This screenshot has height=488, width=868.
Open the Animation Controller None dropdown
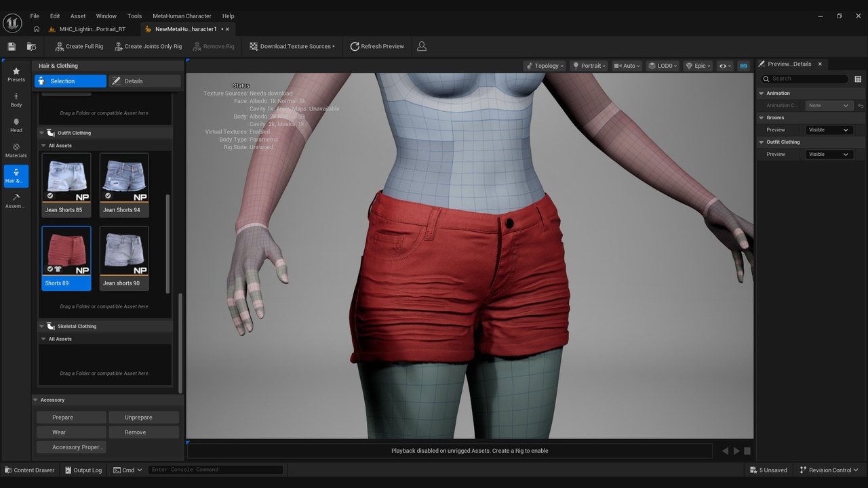point(828,105)
